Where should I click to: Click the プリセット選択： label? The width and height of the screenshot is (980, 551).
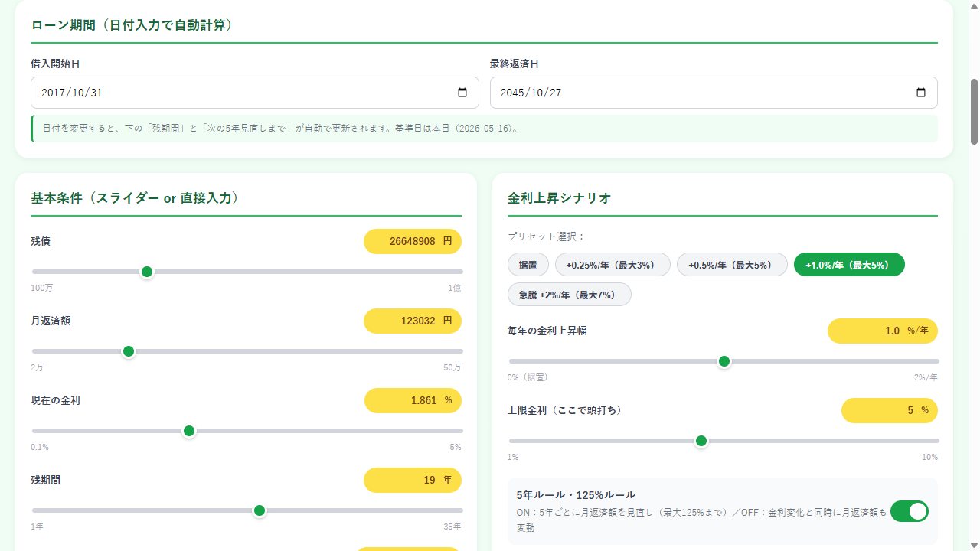[547, 236]
